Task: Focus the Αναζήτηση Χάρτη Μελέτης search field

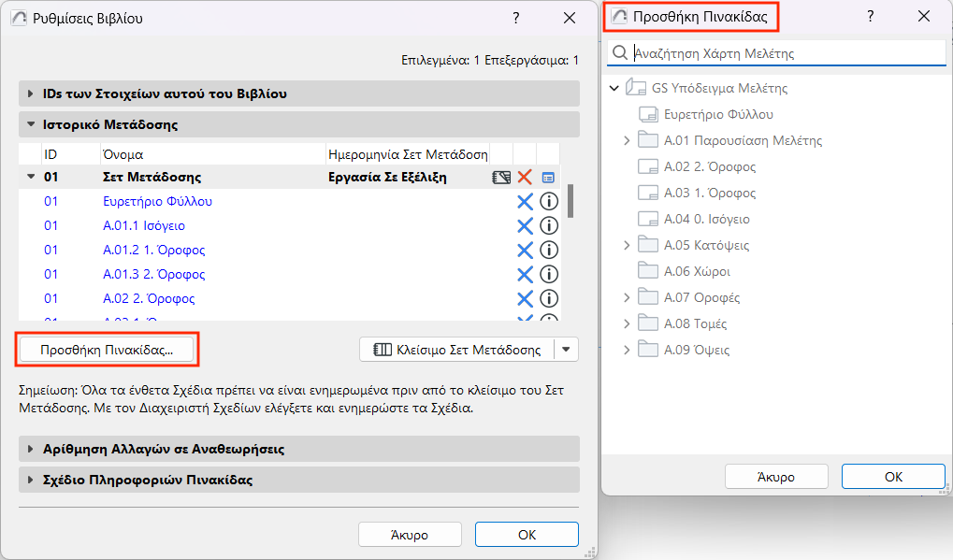Action: click(786, 53)
